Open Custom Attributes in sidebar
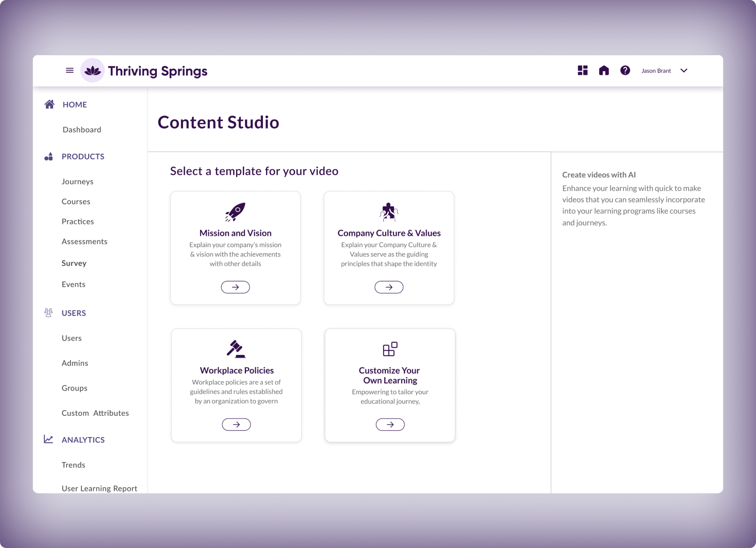Viewport: 756px width, 548px height. (95, 413)
